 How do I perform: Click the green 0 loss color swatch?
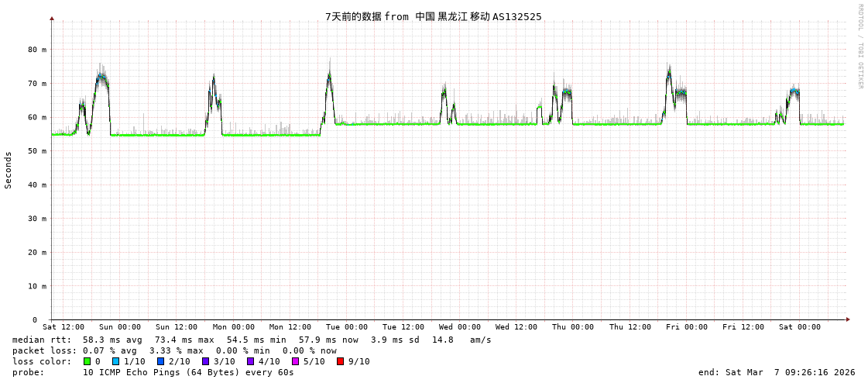pyautogui.click(x=87, y=361)
